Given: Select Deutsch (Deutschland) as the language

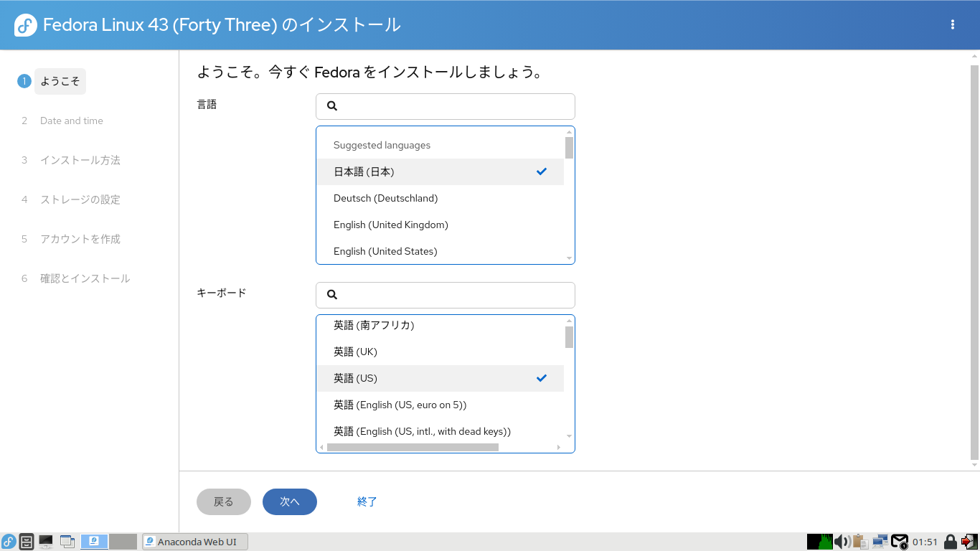Looking at the screenshot, I should (x=440, y=198).
